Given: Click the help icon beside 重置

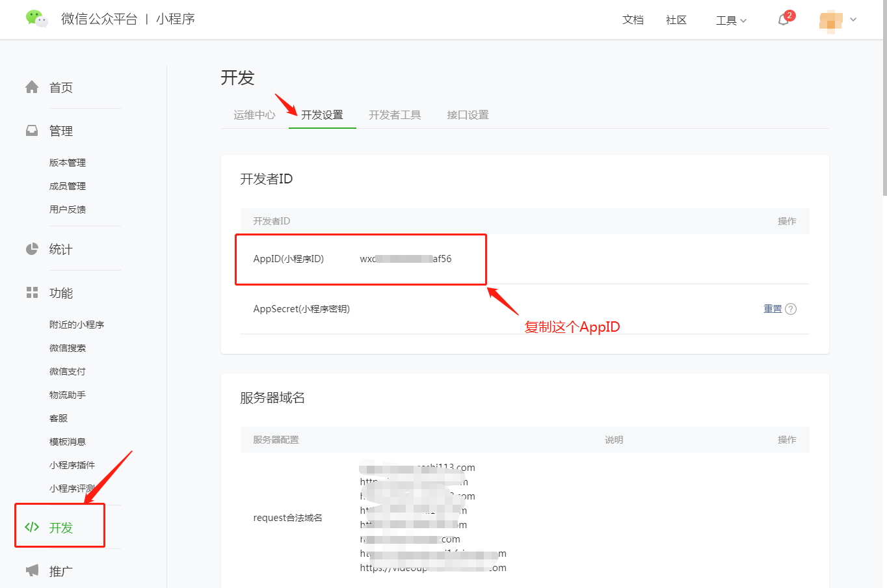Looking at the screenshot, I should (791, 309).
